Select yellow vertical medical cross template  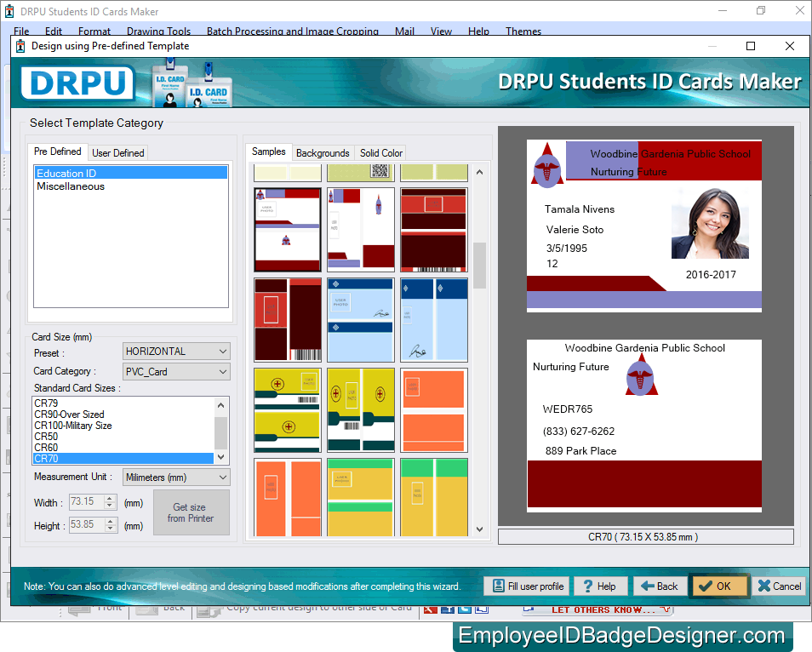point(361,410)
